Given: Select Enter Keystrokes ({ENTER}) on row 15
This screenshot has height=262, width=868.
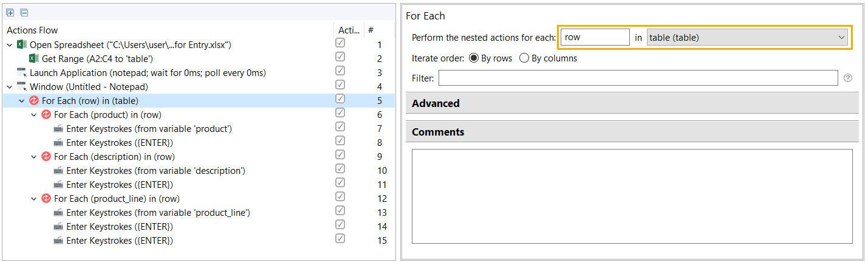Looking at the screenshot, I should 120,241.
